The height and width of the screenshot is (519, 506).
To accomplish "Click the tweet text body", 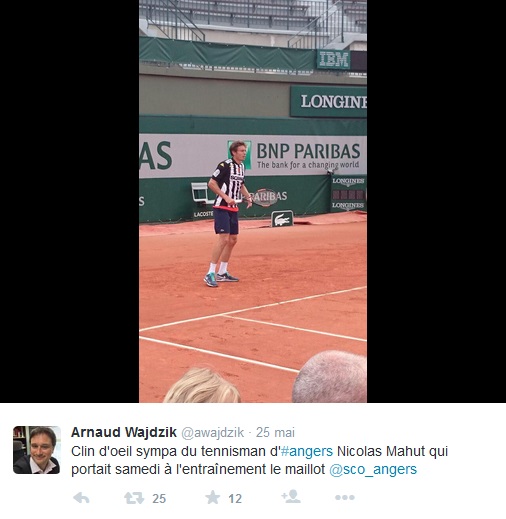I will 259,460.
